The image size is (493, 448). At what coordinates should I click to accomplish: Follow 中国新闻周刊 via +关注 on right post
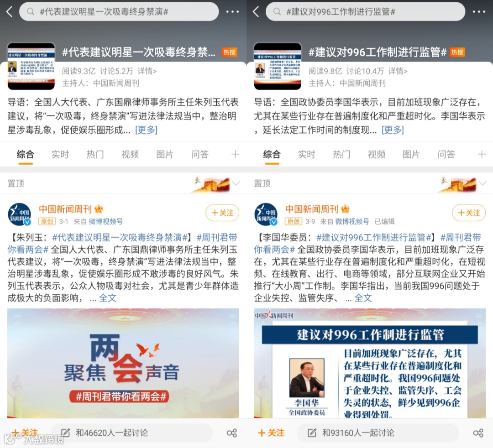tap(469, 213)
